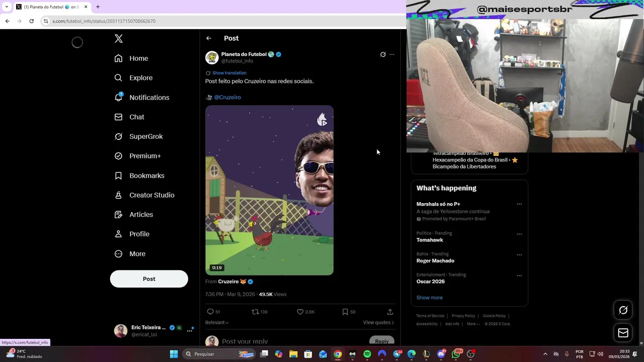Show hidden system tray icons
Image resolution: width=644 pixels, height=362 pixels.
(x=545, y=354)
